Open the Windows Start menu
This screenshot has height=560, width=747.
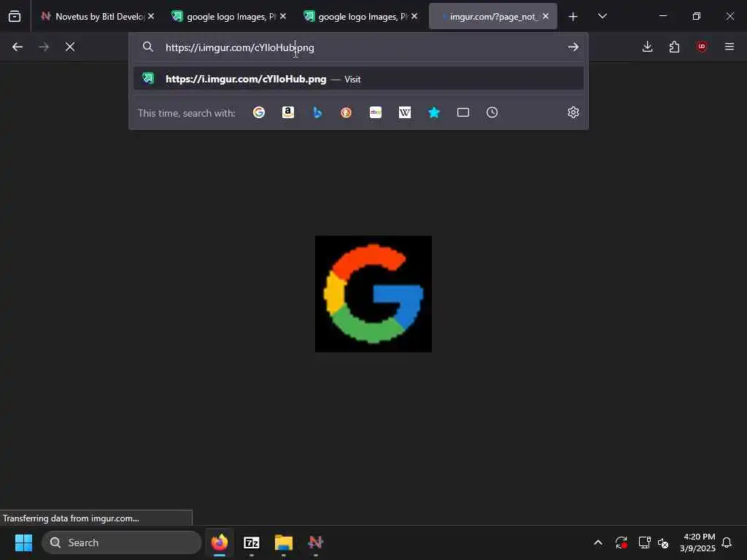pos(23,542)
